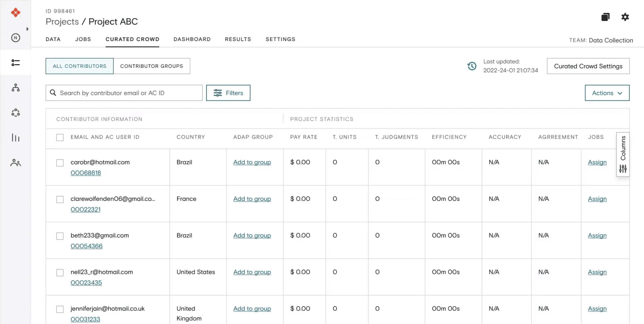Open the gear settings icon
This screenshot has height=324, width=644.
(625, 17)
